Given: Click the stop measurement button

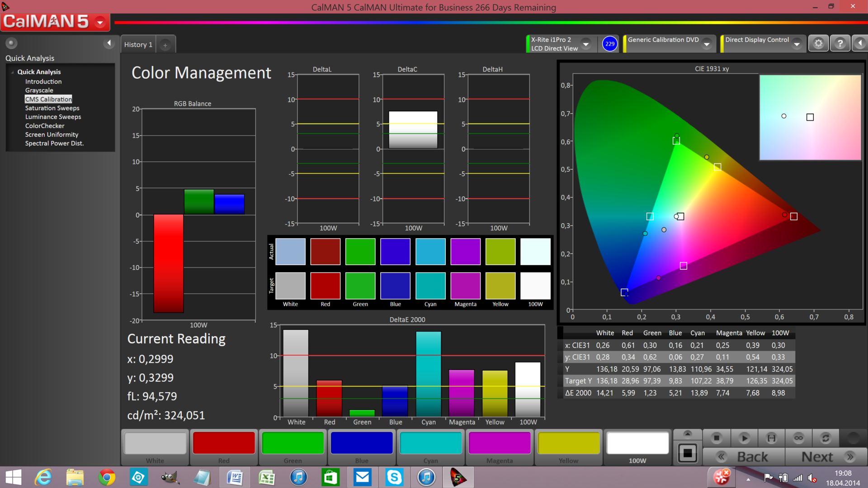Looking at the screenshot, I should tap(717, 438).
